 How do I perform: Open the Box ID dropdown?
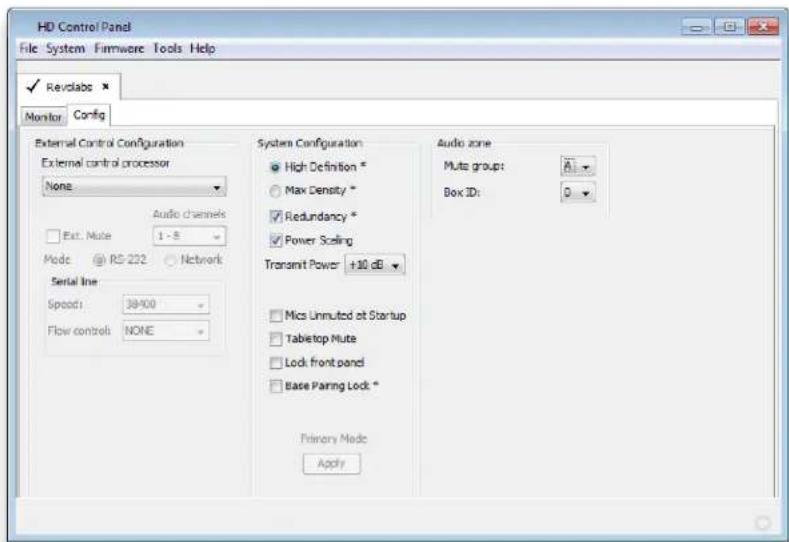coord(578,193)
